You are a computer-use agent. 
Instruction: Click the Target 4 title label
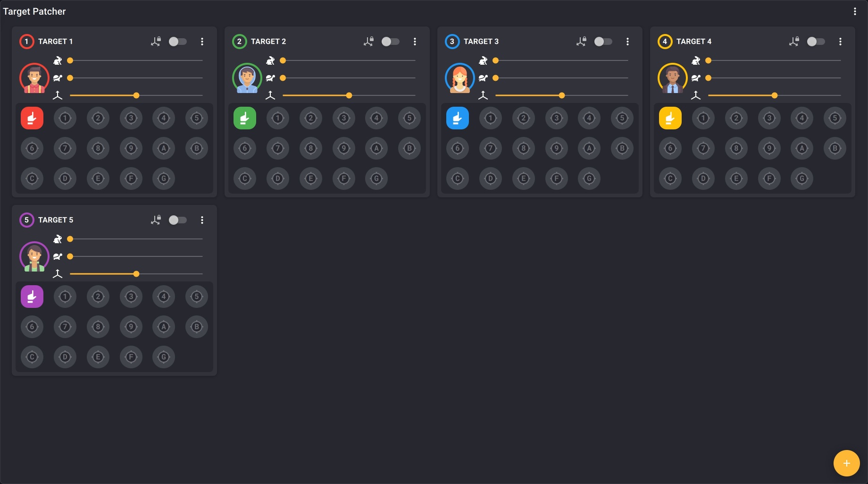point(693,42)
